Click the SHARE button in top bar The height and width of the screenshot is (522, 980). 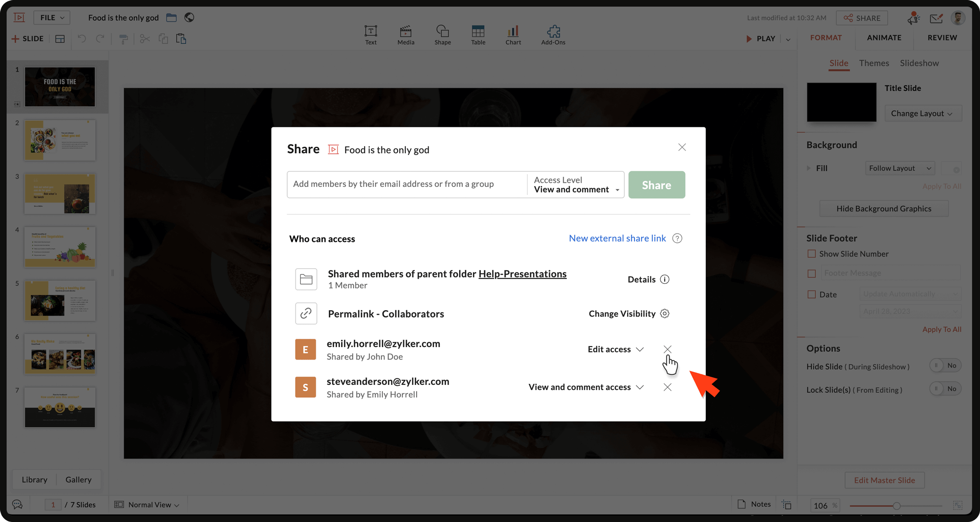[x=862, y=18]
